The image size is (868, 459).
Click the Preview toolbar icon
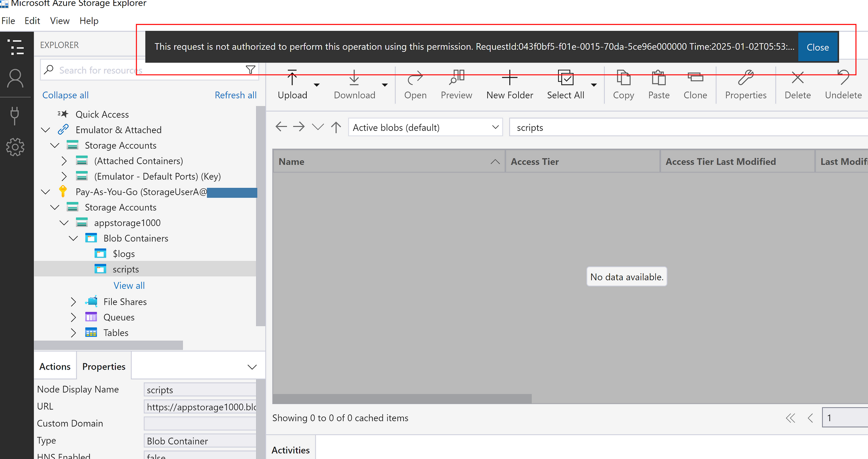457,78
